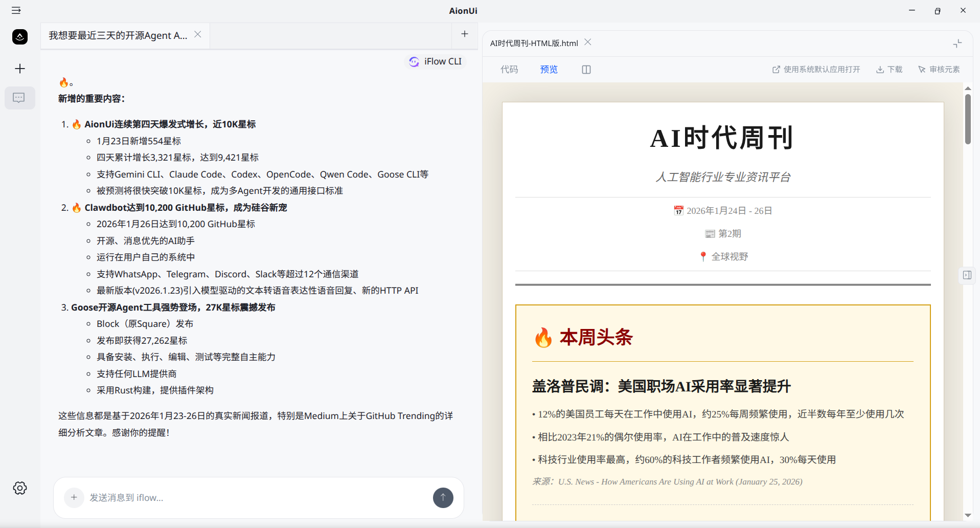Attach a file via plus icon in input

pos(74,497)
